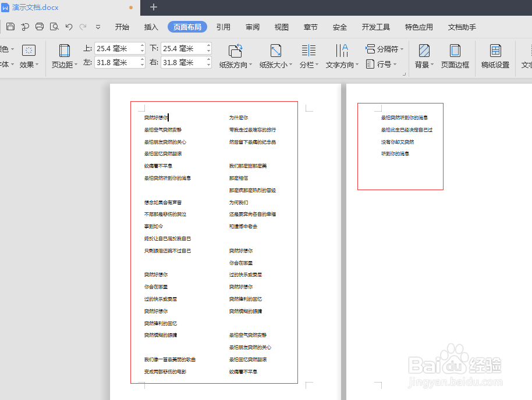The image size is (532, 400).
Task: Click the 背景 background icon
Action: tap(424, 51)
